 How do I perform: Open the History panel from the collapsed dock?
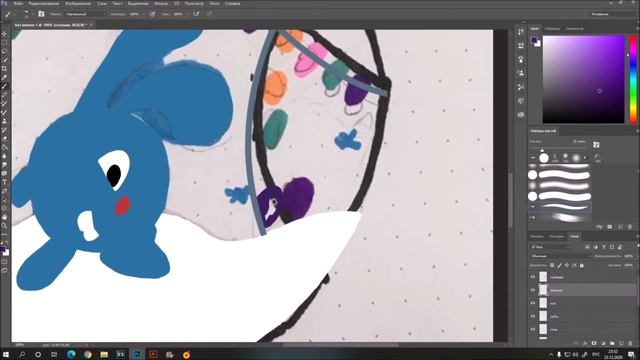pyautogui.click(x=521, y=32)
